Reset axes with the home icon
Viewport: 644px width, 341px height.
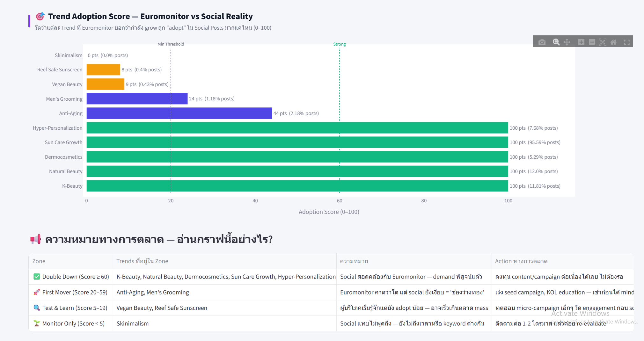point(613,42)
